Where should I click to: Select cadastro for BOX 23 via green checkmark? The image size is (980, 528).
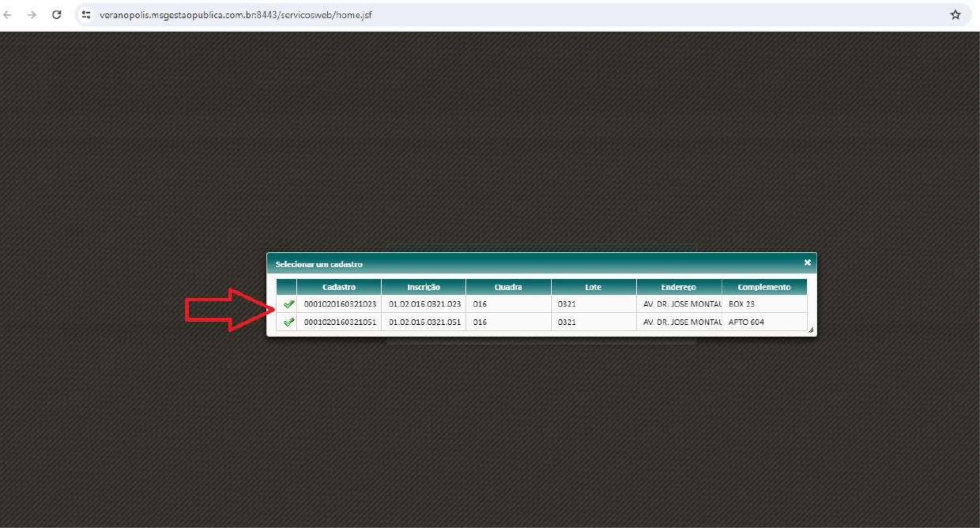coord(289,304)
